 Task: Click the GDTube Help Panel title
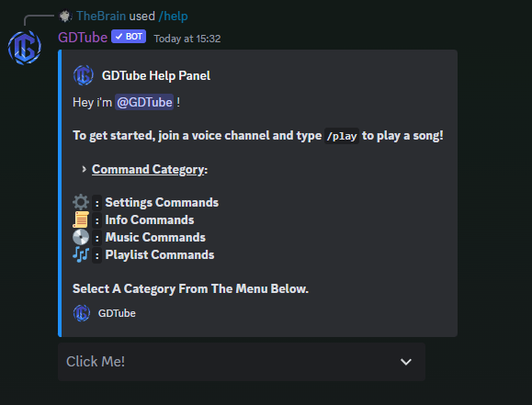156,75
